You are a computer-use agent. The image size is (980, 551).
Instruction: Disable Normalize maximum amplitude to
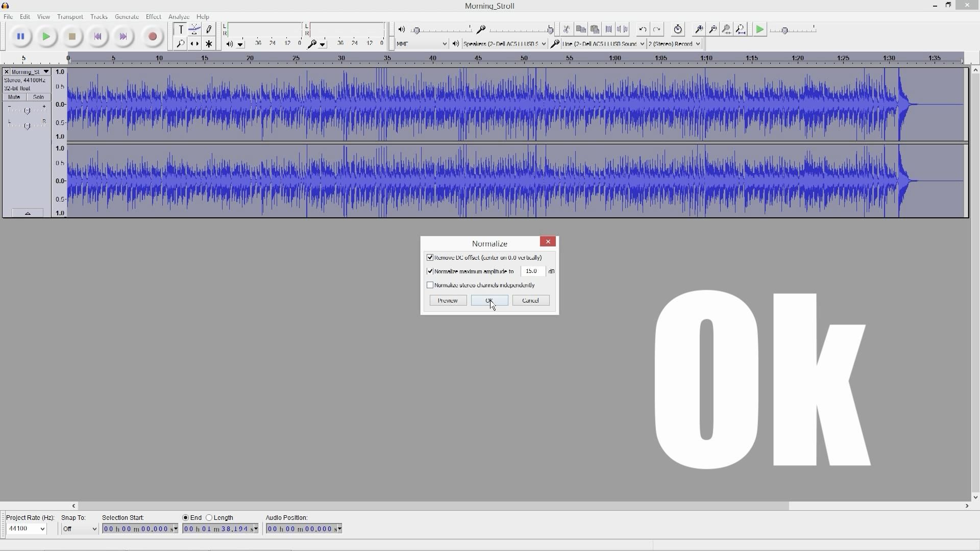tap(430, 271)
